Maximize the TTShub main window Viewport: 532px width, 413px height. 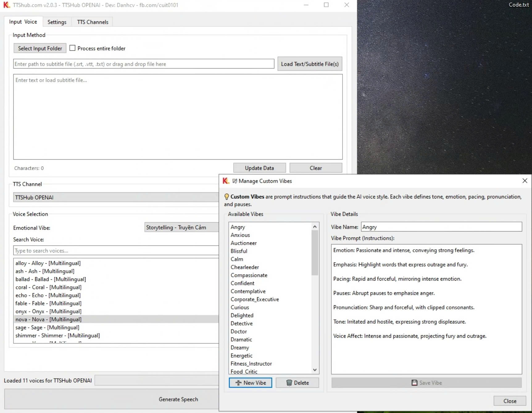326,5
